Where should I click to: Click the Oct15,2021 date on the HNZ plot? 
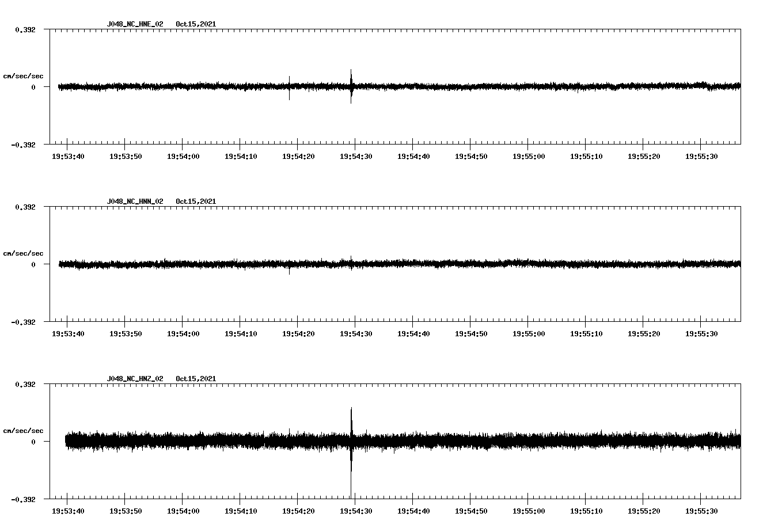click(x=196, y=379)
